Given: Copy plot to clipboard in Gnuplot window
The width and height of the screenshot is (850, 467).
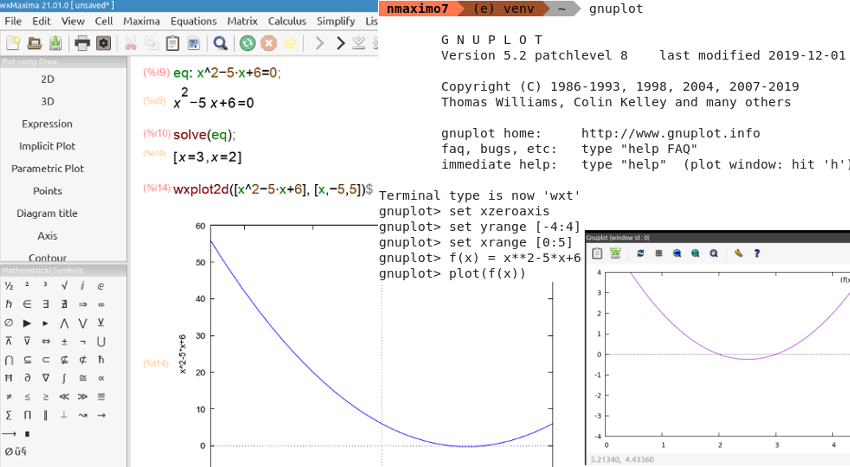Looking at the screenshot, I should pyautogui.click(x=597, y=253).
